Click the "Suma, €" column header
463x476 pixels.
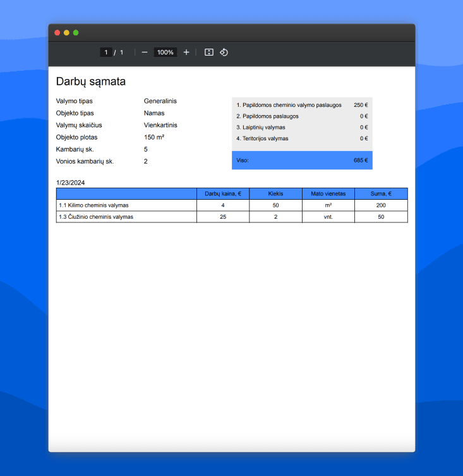coord(380,193)
